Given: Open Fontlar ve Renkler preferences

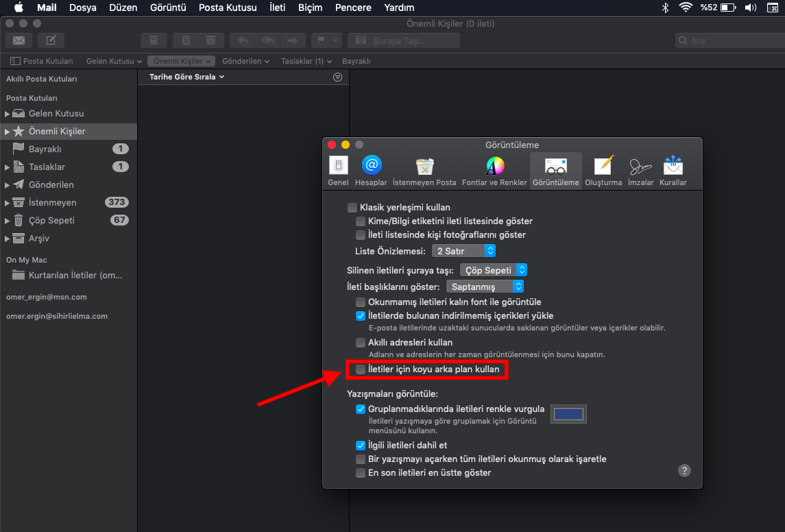Looking at the screenshot, I should pos(494,171).
